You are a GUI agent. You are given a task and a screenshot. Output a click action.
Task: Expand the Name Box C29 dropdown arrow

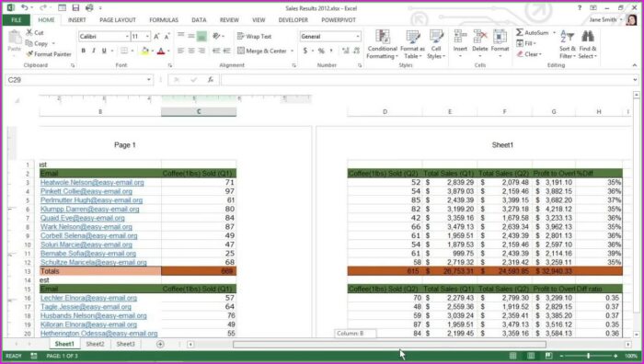(149, 80)
